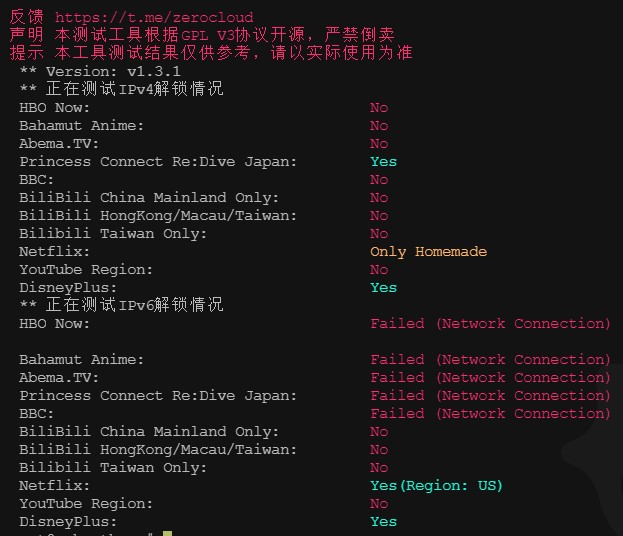This screenshot has height=536, width=623.
Task: Click the terminal cursor block at prompt
Action: 167,533
